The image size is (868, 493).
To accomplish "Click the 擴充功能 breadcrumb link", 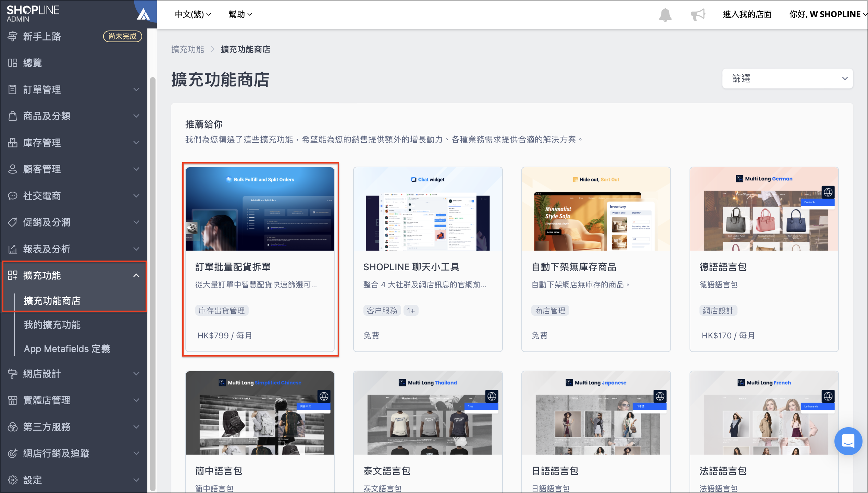I will point(188,49).
